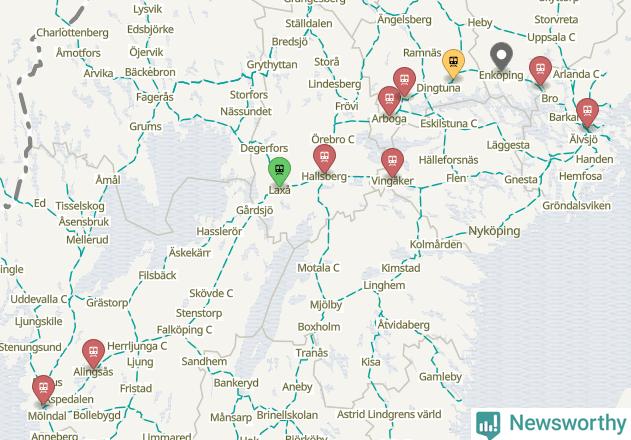Click the green train marker at Laxå
This screenshot has height=440, width=631.
click(x=279, y=171)
